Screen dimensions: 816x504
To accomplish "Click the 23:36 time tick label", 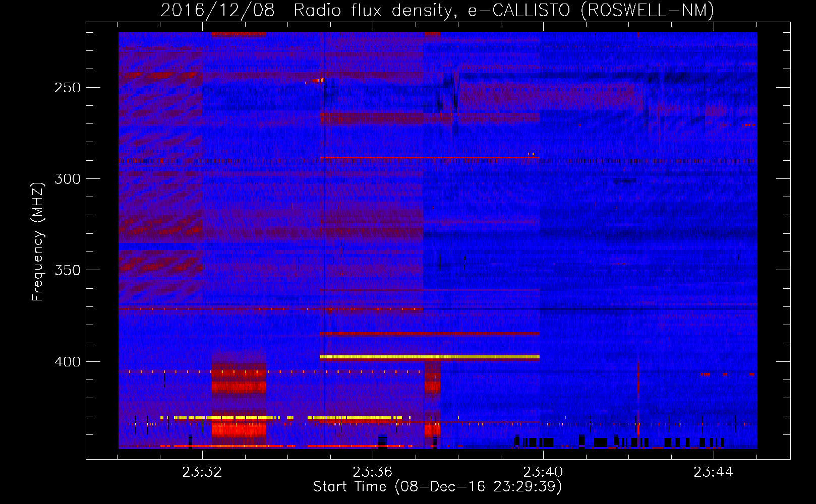I will pyautogui.click(x=373, y=472).
